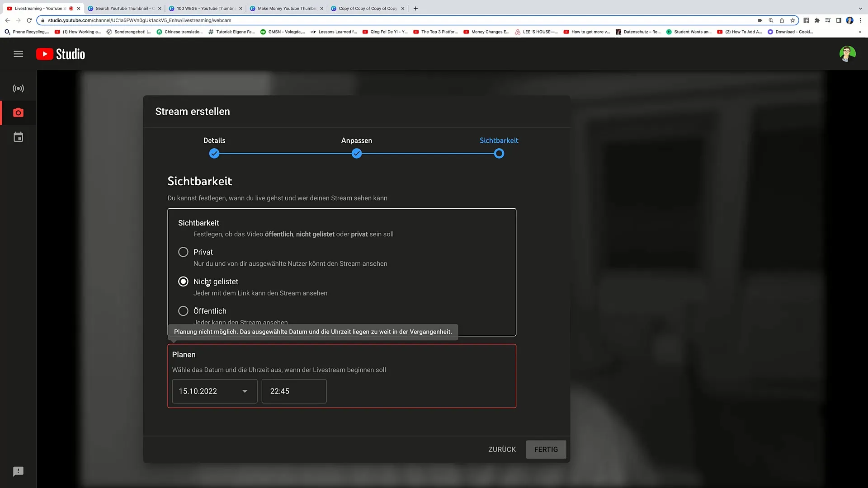Screen dimensions: 868x488
Task: Open the Phone Recycling bookmark
Action: tap(27, 32)
